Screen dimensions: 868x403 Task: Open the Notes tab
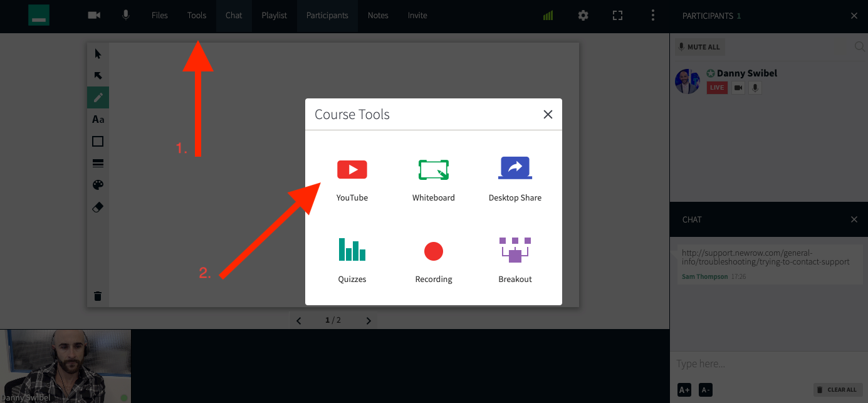pyautogui.click(x=378, y=16)
